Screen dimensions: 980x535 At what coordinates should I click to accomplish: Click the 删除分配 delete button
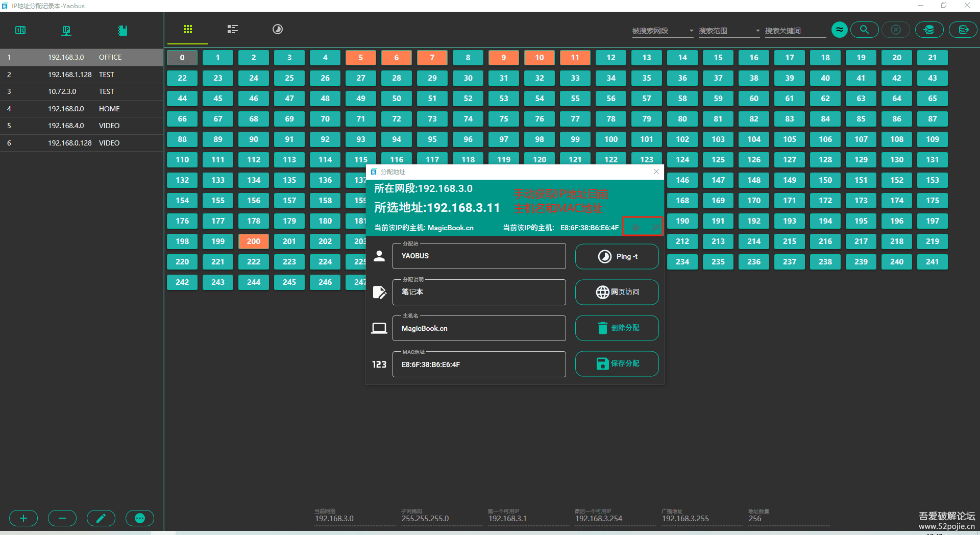[x=617, y=328]
